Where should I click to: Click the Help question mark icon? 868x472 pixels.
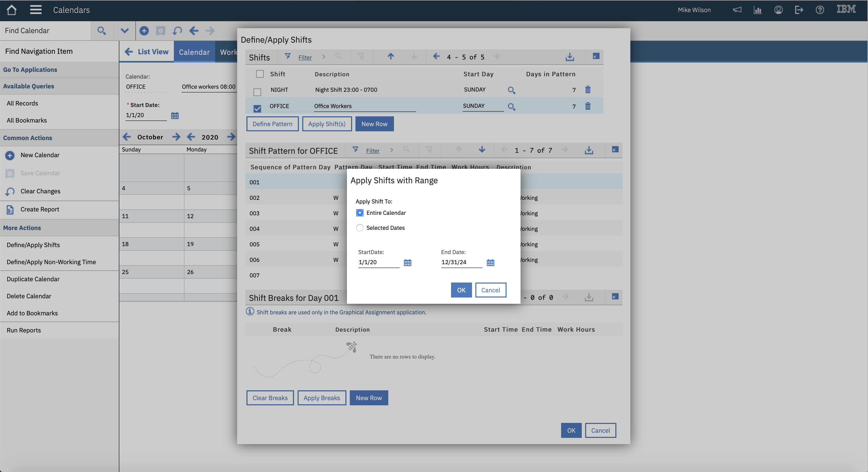(819, 10)
